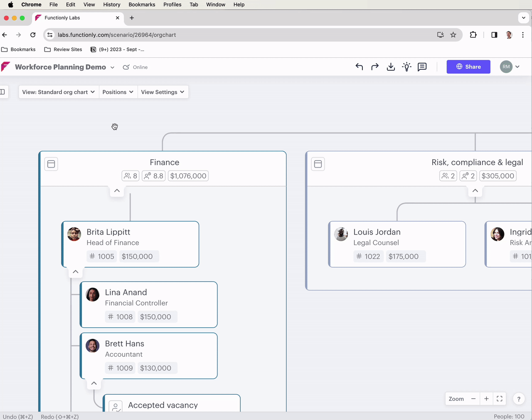Image resolution: width=532 pixels, height=420 pixels.
Task: Open the View: Standard org chart dropdown
Action: coord(59,92)
